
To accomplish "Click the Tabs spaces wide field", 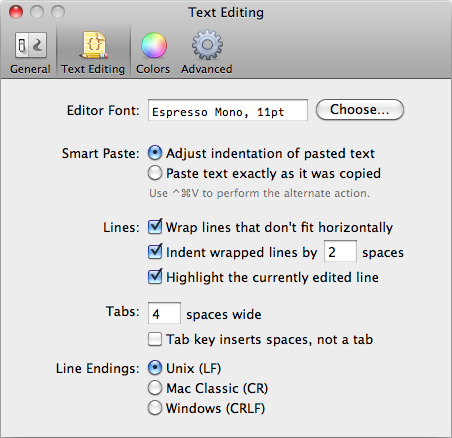I will pos(164,313).
